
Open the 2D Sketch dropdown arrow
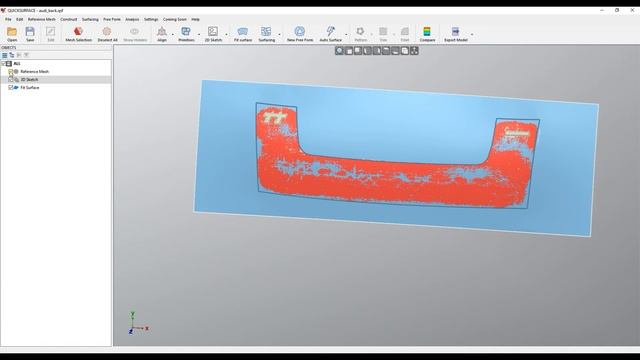(227, 34)
